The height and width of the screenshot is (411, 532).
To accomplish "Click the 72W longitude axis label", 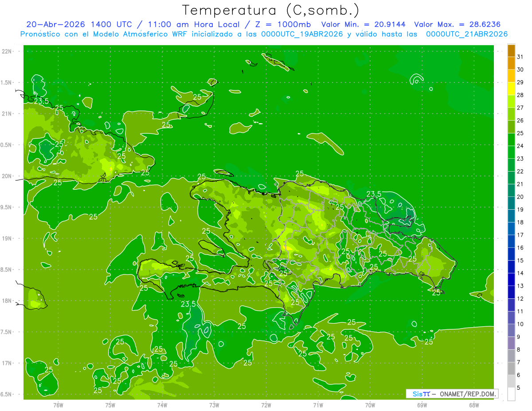I will (x=266, y=405).
